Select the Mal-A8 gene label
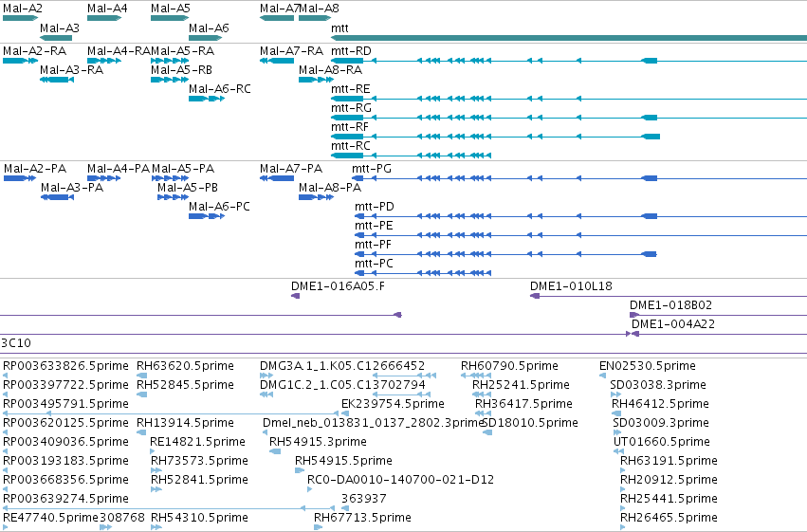 (x=319, y=9)
